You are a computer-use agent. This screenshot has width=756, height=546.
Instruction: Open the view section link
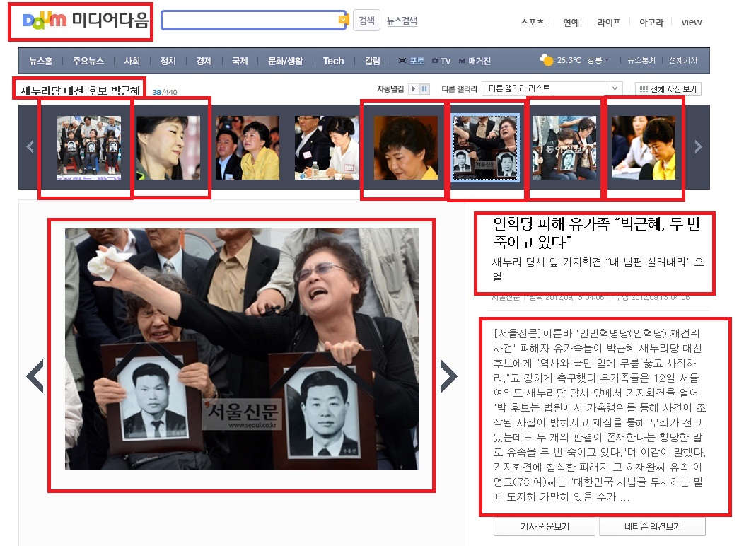coord(691,22)
